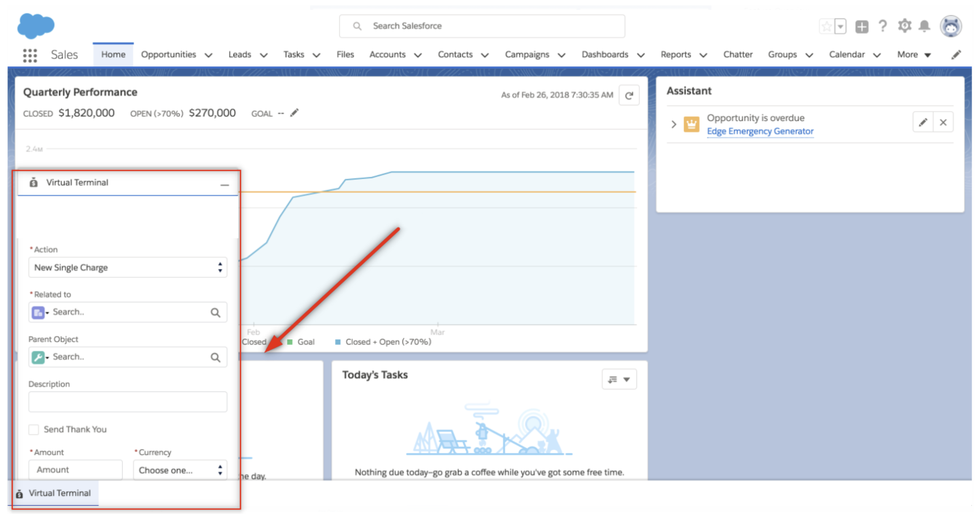Expand the Contacts tab dropdown arrow
The width and height of the screenshot is (980, 518).
coord(485,55)
